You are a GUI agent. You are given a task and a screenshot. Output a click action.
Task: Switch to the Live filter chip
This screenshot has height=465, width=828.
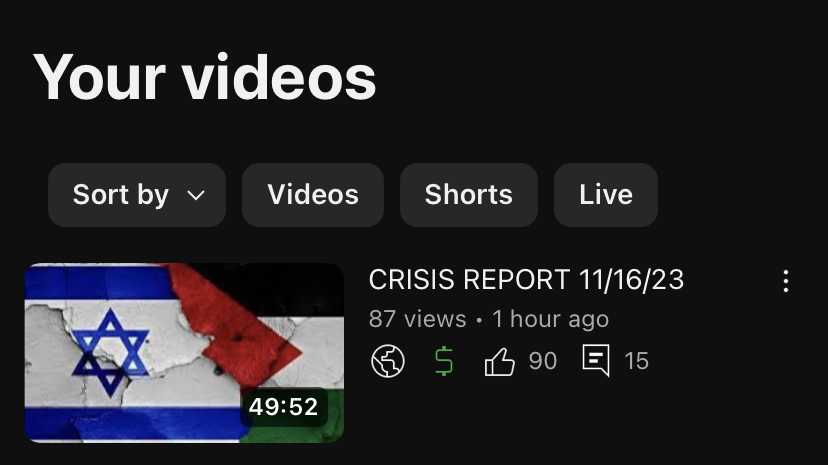606,195
